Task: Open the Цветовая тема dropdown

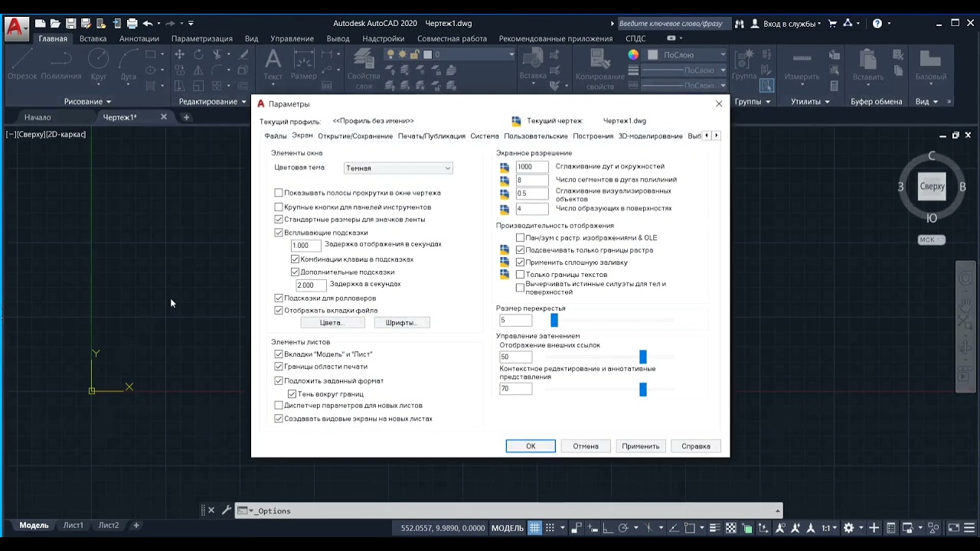Action: pos(398,168)
